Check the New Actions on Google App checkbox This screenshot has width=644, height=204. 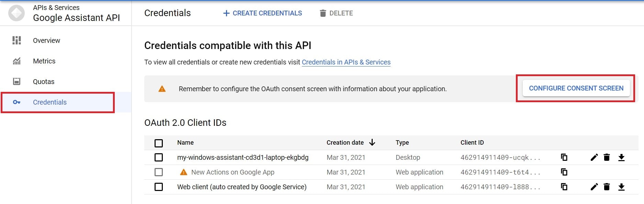pos(159,172)
